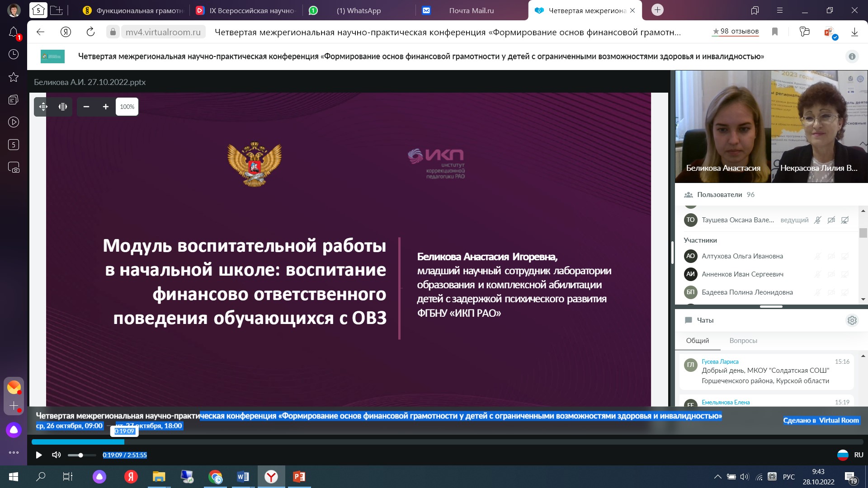Click the conference info icon
This screenshot has width=868, height=488.
pos(852,56)
